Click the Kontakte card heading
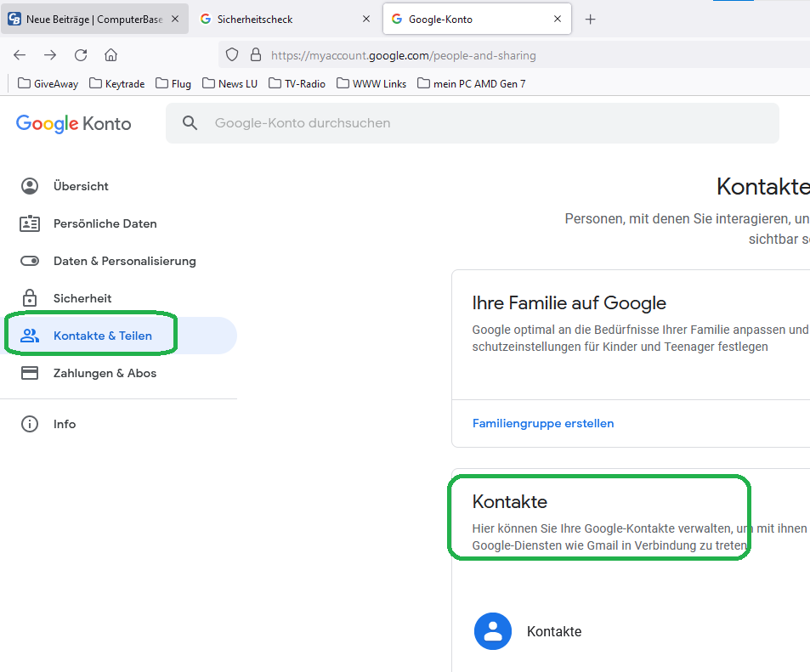This screenshot has width=810, height=672. click(x=509, y=501)
